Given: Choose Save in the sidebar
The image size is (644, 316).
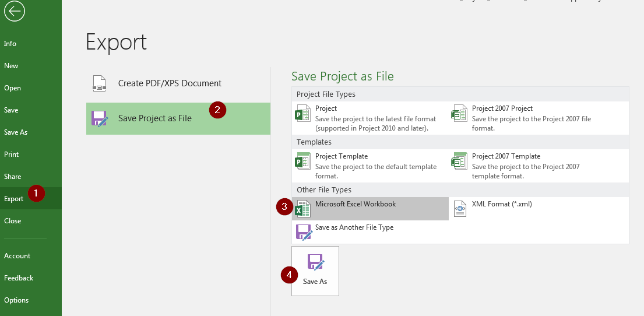Looking at the screenshot, I should (x=31, y=110).
